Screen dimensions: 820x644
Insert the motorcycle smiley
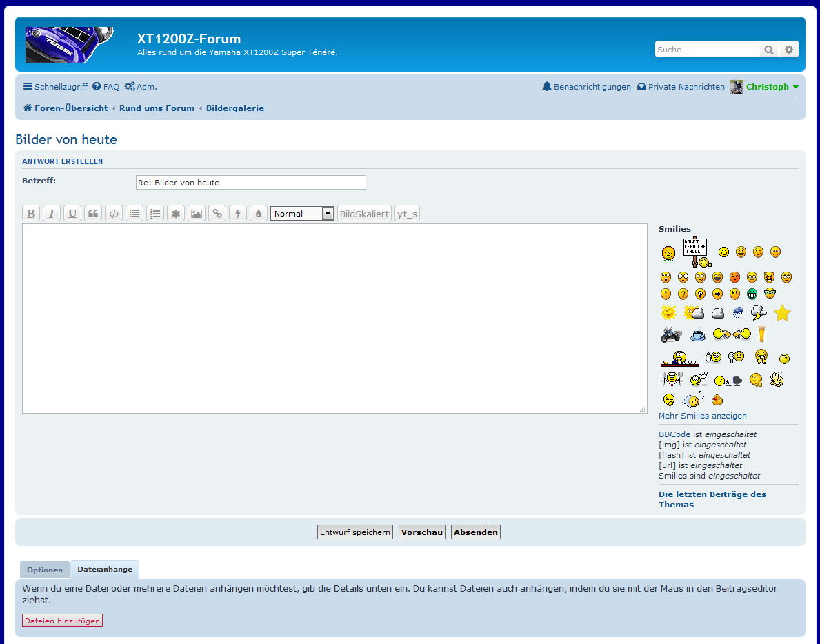(670, 335)
